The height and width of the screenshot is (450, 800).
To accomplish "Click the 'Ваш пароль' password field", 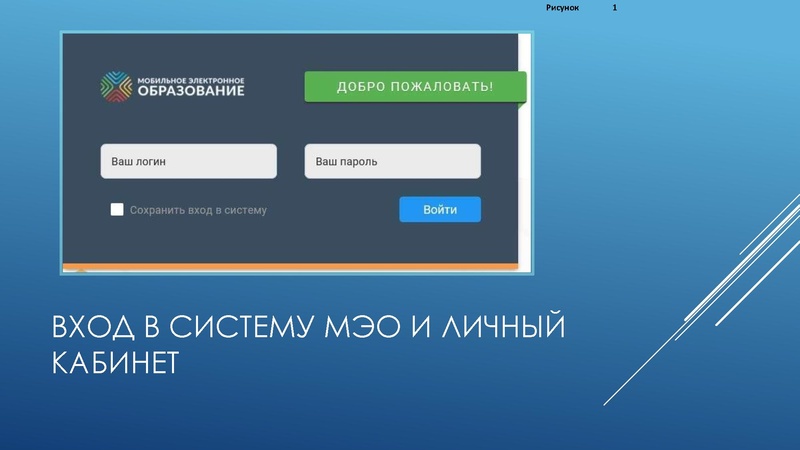I will click(x=392, y=161).
